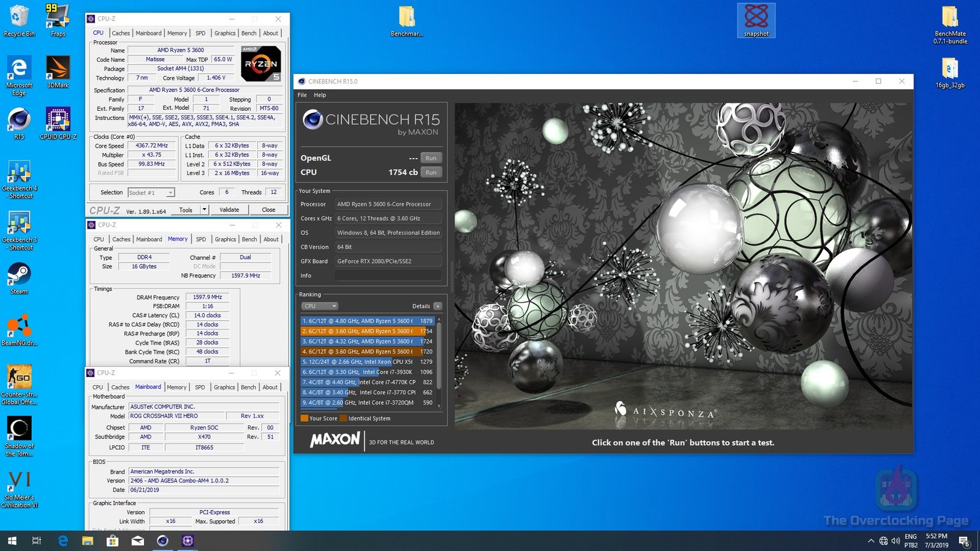Open the File menu in Cinebench

click(301, 95)
